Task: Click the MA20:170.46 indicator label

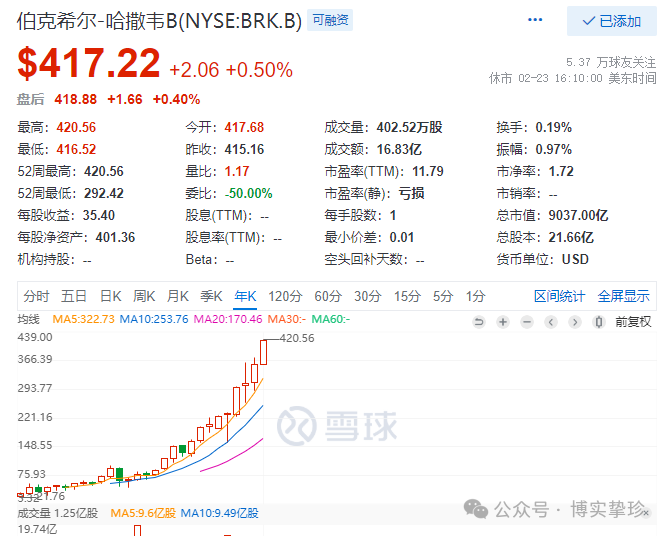Action: pyautogui.click(x=228, y=319)
